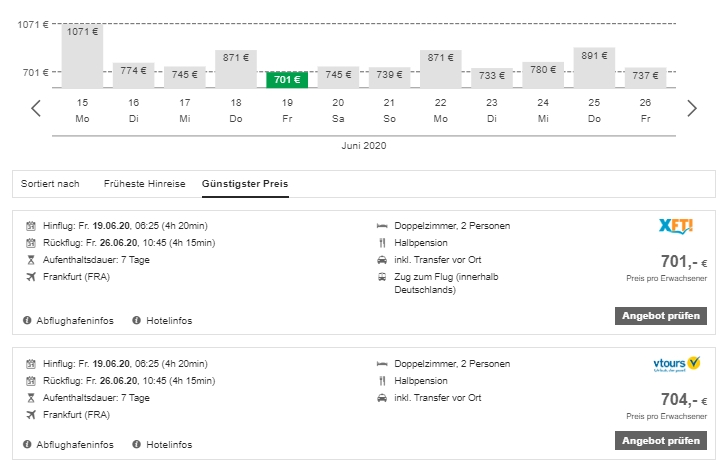
Task: Click the vtours operator logo
Action: pyautogui.click(x=678, y=365)
